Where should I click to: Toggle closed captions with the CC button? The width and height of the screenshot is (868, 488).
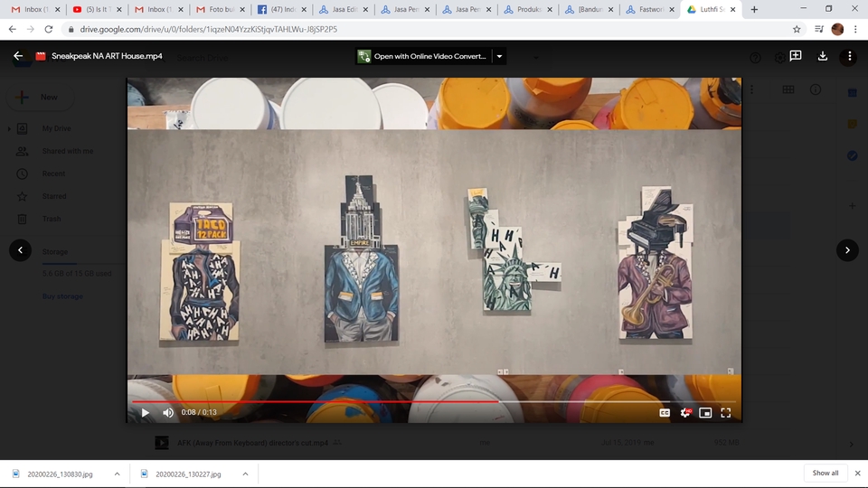pos(665,413)
